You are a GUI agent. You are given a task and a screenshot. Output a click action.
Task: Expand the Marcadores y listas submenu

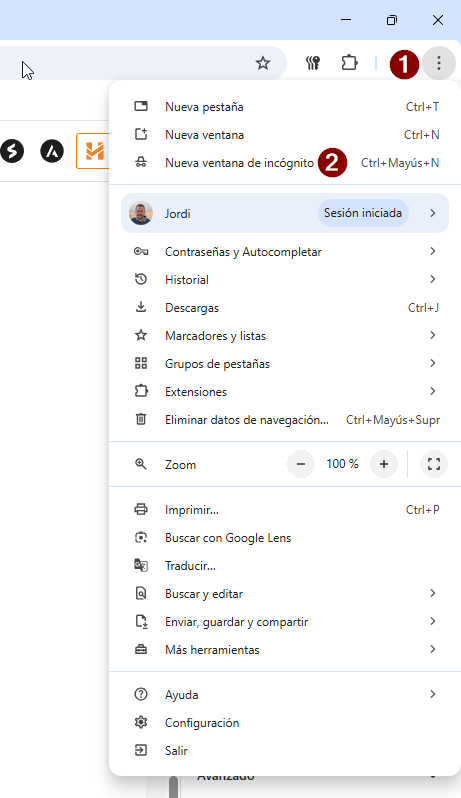pyautogui.click(x=285, y=335)
